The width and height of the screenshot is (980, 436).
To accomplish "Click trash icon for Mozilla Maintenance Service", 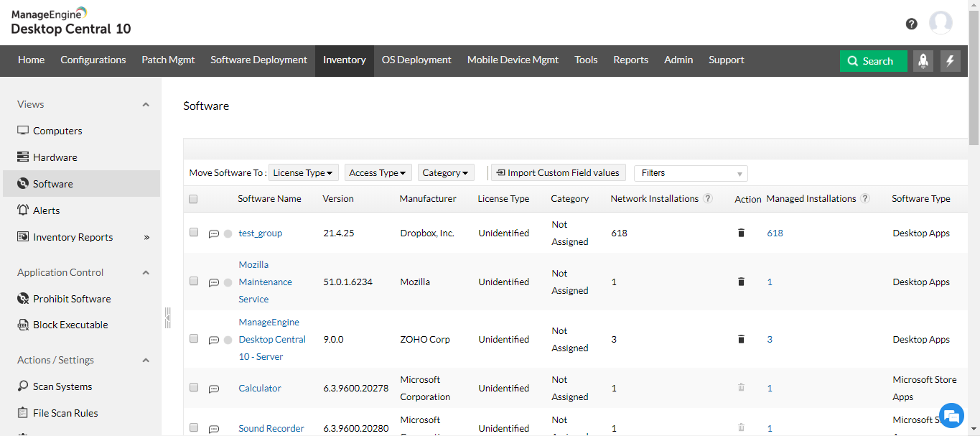I will pyautogui.click(x=741, y=282).
